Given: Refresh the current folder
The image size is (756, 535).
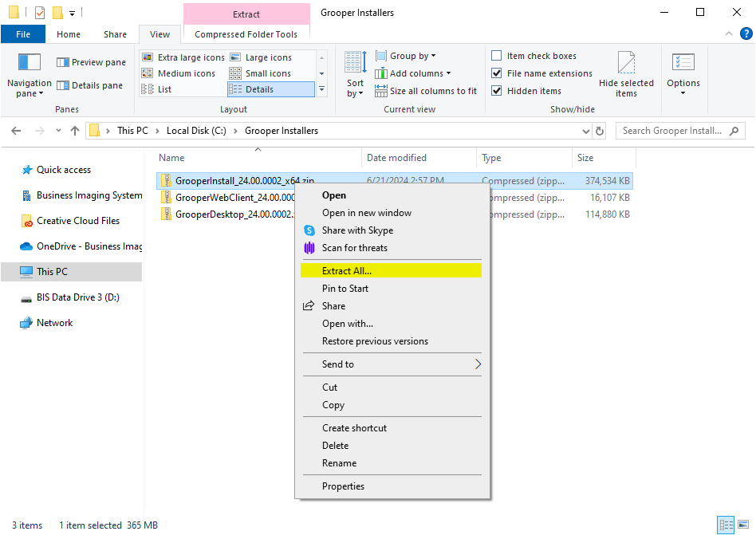Looking at the screenshot, I should [600, 131].
